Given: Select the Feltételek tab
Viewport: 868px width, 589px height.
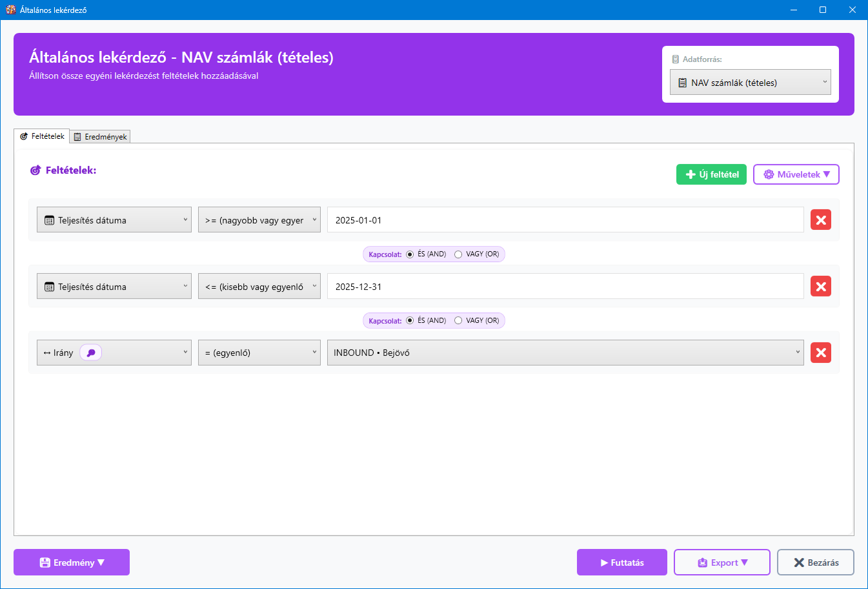Looking at the screenshot, I should pyautogui.click(x=42, y=136).
